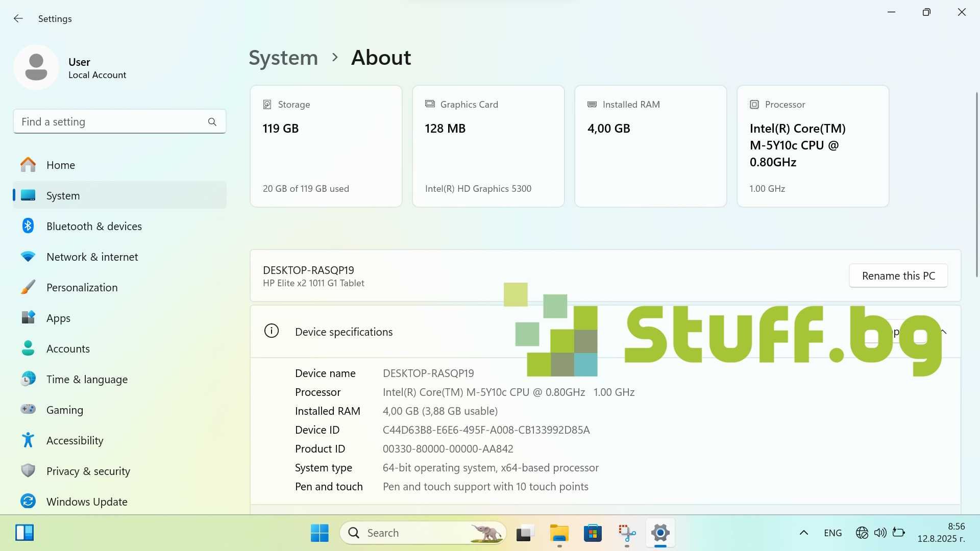Click the Settings gear on the taskbar
The image size is (980, 551).
pyautogui.click(x=660, y=533)
